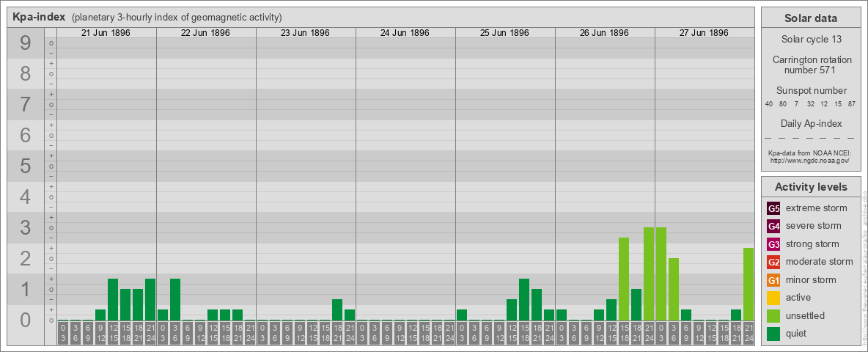Click the 0–3 time slot under 21 Jun
868x352 pixels.
[x=63, y=334]
